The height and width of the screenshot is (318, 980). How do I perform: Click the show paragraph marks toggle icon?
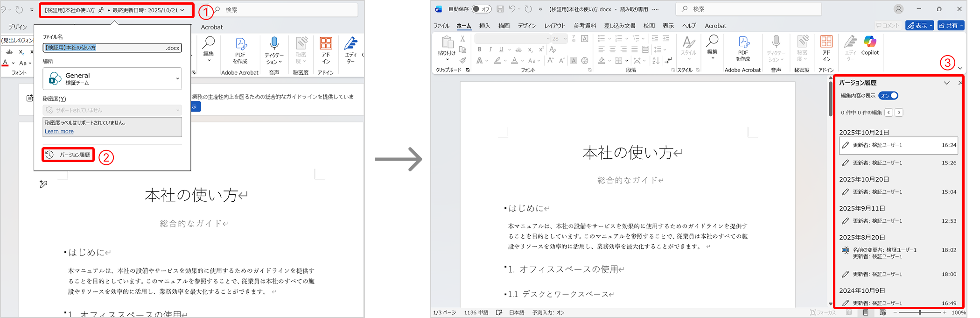[x=668, y=61]
